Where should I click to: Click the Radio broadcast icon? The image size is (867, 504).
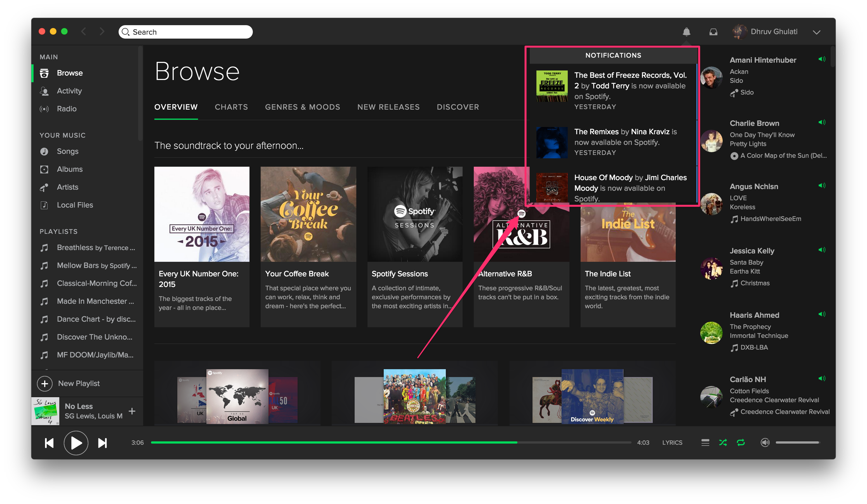[44, 109]
